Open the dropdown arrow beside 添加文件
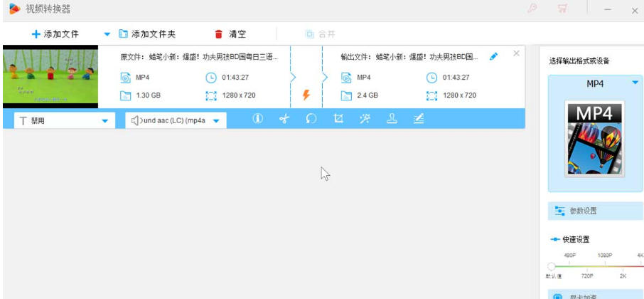The width and height of the screenshot is (644, 299). click(107, 34)
